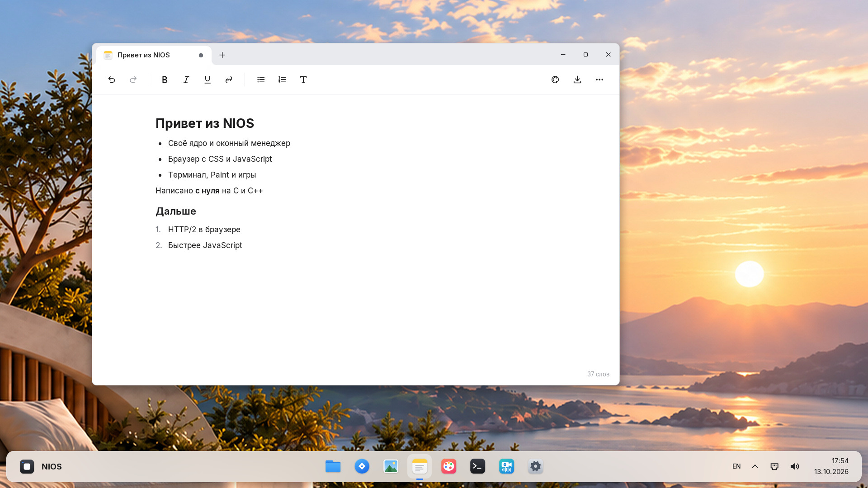Switch the EN keyboard language
Screen dimensions: 868x488
pos(736,466)
